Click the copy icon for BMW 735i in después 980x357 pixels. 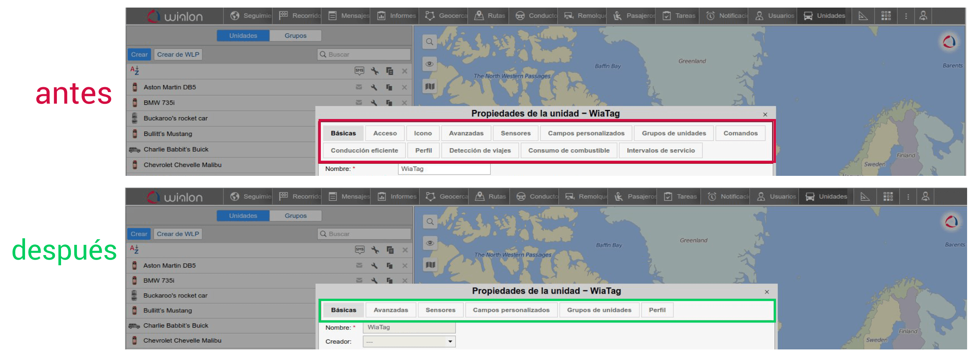[389, 280]
